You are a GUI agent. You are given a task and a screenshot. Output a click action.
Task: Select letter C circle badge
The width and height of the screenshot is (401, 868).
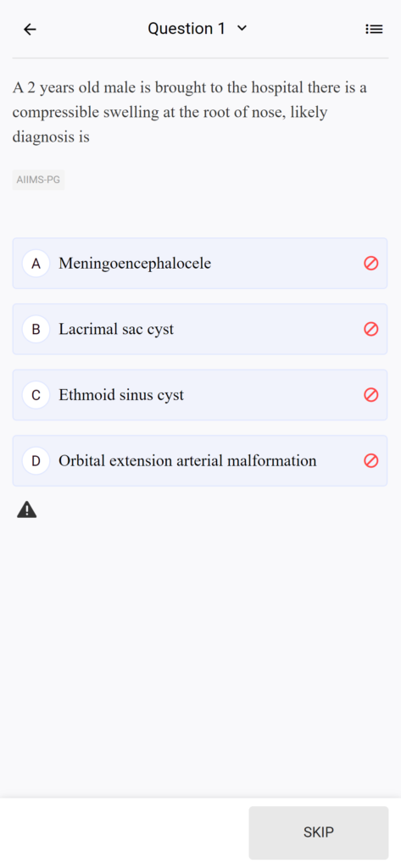click(36, 395)
